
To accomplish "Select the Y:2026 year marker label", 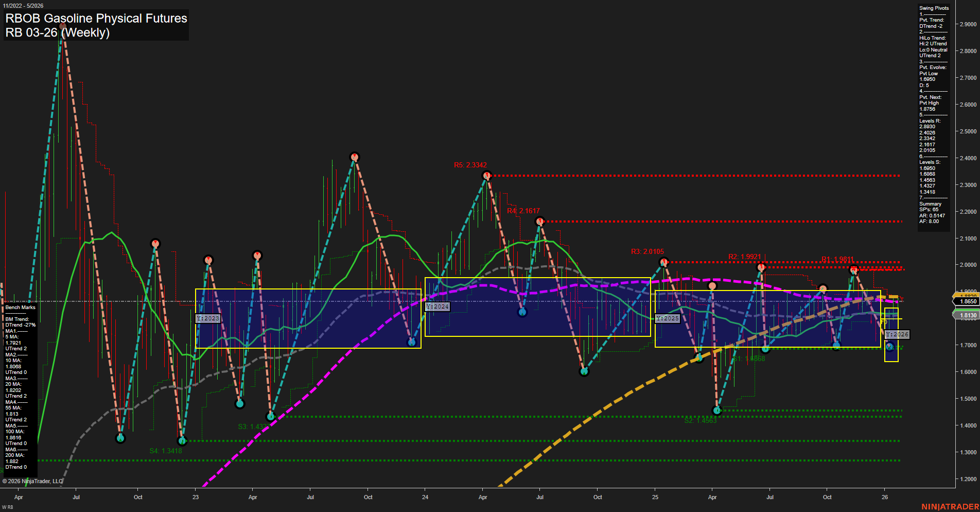I will tap(898, 334).
